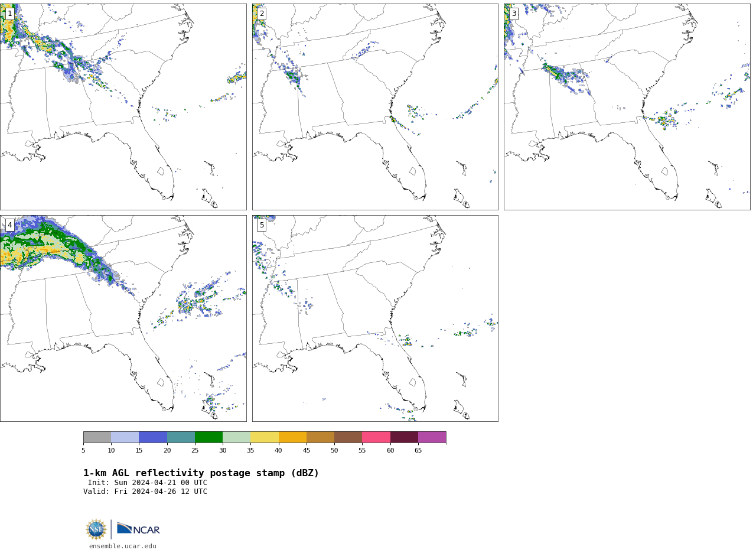Viewport: 756px width, 553px height.
Task: Click the colorbar tick label '65'
Action: 418,451
